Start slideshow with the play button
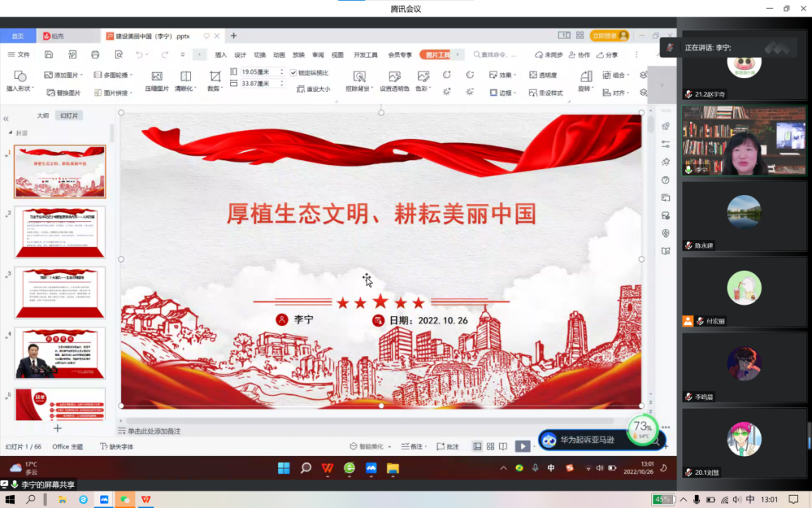 (523, 446)
